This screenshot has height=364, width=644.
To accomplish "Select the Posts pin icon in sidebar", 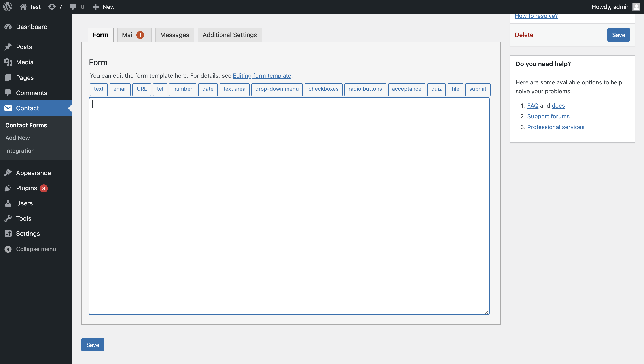I will [8, 47].
